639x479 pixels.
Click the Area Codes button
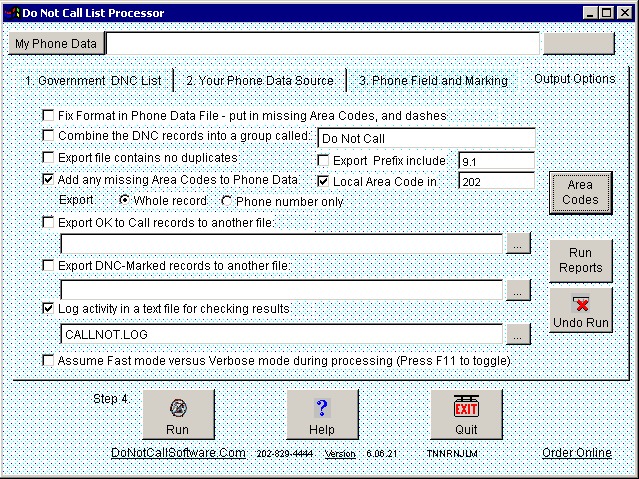(580, 193)
